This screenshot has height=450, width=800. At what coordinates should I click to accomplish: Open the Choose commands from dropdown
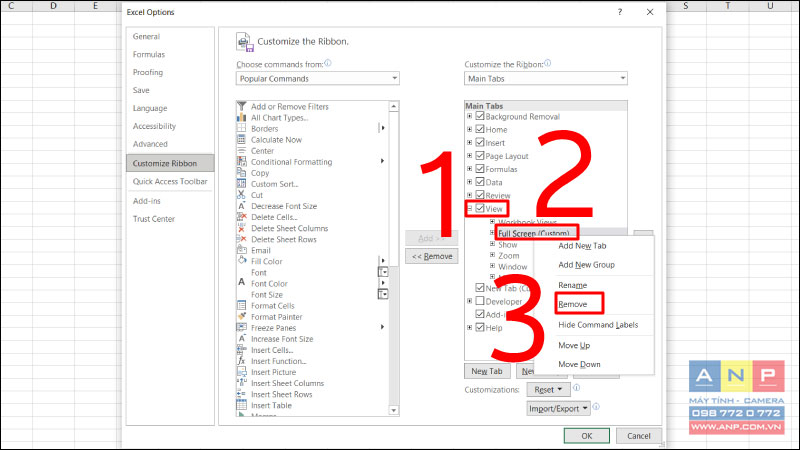click(317, 79)
